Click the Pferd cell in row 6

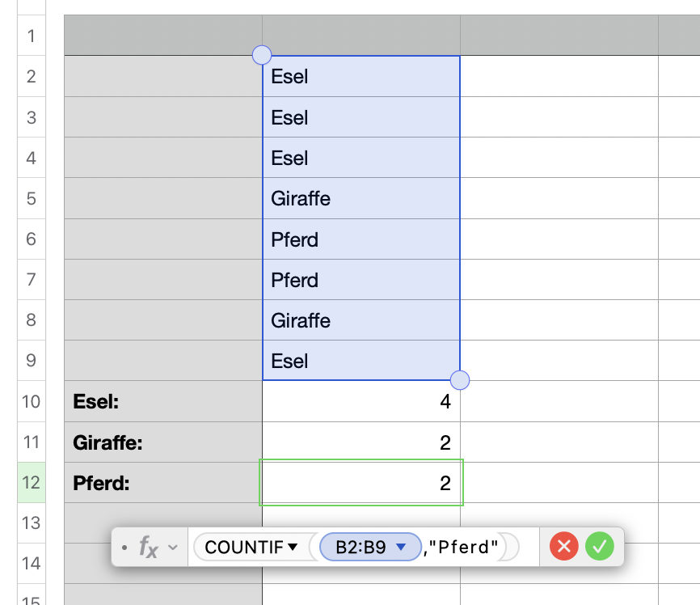(361, 239)
